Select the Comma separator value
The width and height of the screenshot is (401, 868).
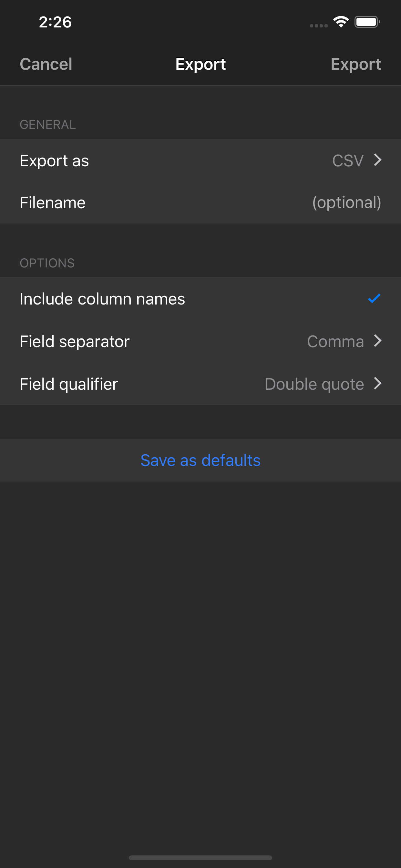(x=335, y=341)
